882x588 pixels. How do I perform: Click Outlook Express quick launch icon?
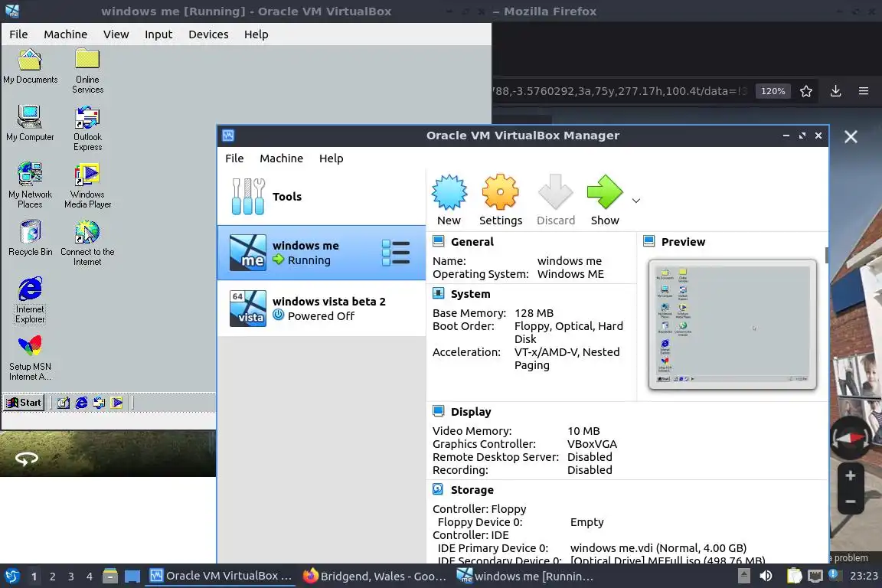[99, 403]
